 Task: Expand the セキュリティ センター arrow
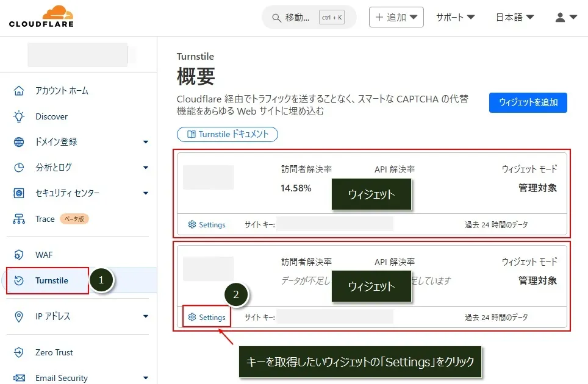coord(146,193)
